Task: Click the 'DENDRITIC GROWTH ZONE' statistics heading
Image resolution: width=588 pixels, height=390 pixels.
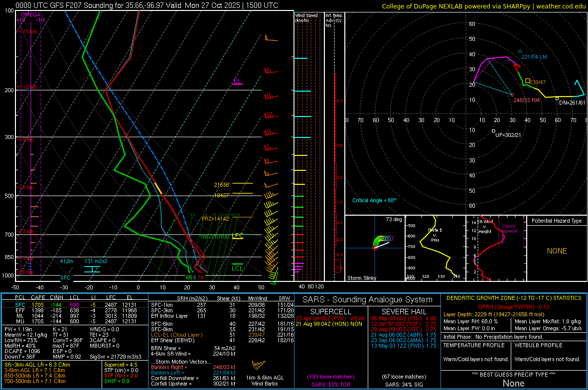Action: coord(514,298)
